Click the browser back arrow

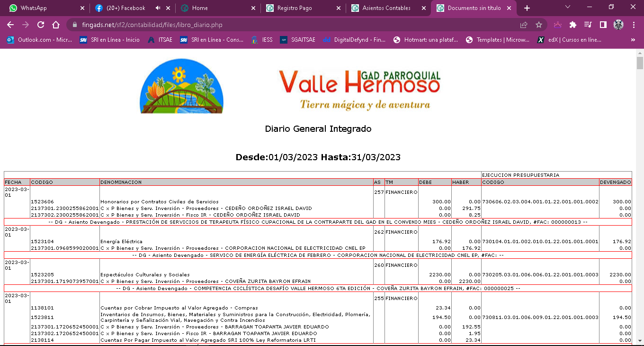10,25
